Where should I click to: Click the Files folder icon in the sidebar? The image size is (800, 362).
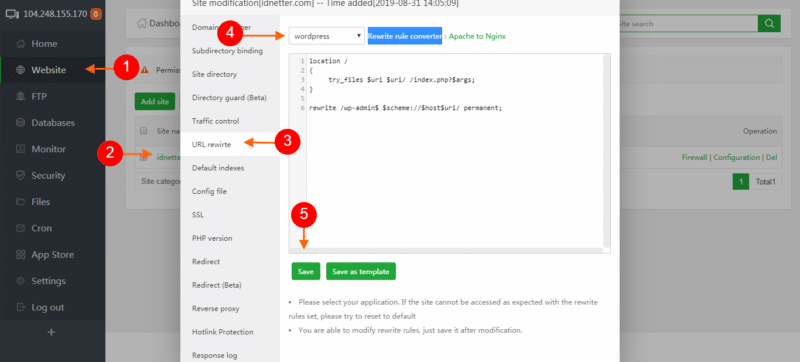click(20, 202)
